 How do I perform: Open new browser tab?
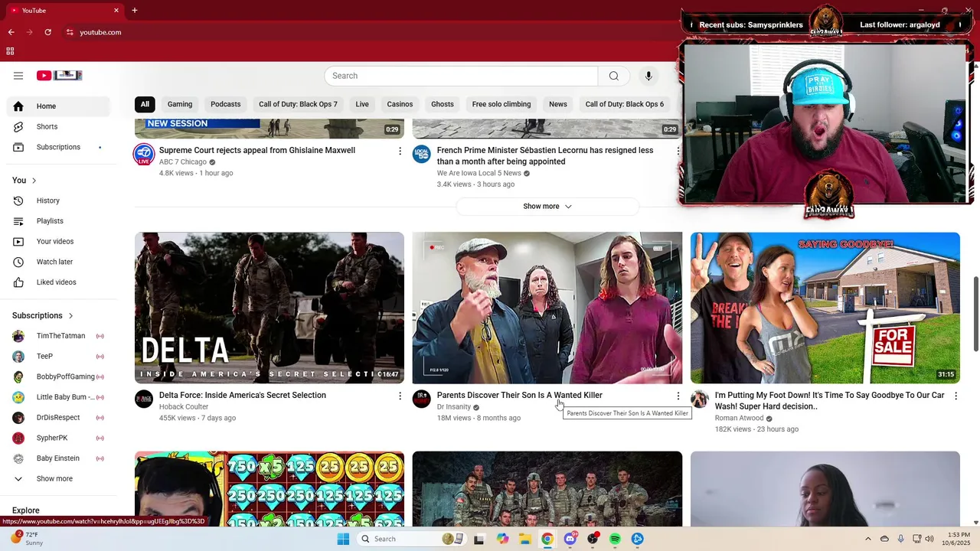(135, 10)
